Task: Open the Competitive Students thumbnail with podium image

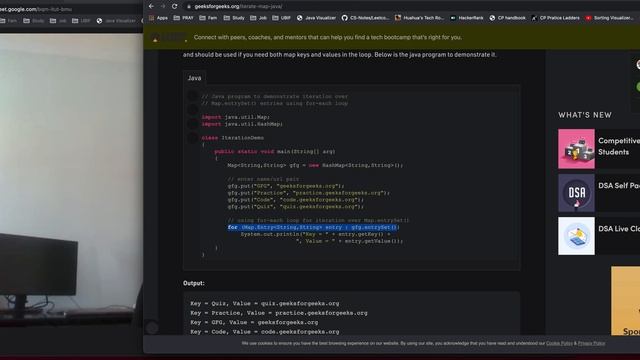Action: tap(576, 149)
